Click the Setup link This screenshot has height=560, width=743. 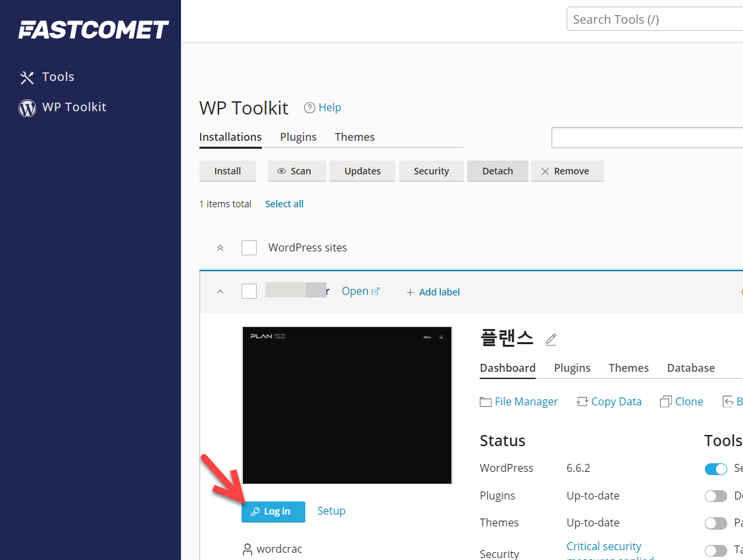331,511
